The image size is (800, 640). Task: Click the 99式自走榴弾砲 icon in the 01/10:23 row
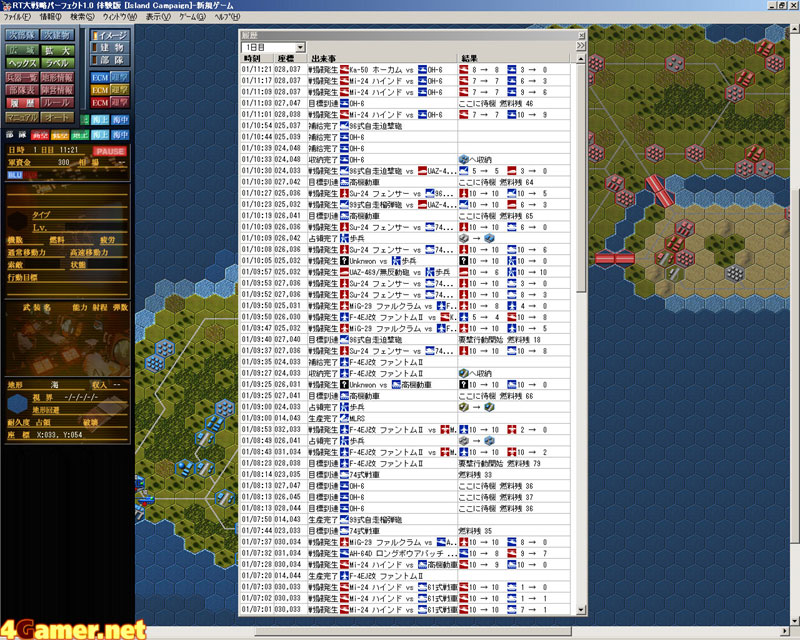pyautogui.click(x=344, y=205)
